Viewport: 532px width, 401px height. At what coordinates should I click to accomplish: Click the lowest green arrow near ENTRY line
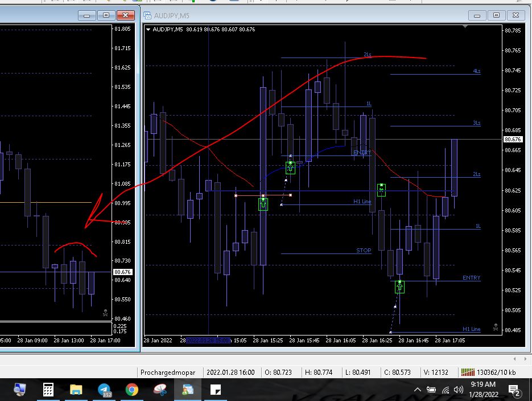tap(399, 287)
